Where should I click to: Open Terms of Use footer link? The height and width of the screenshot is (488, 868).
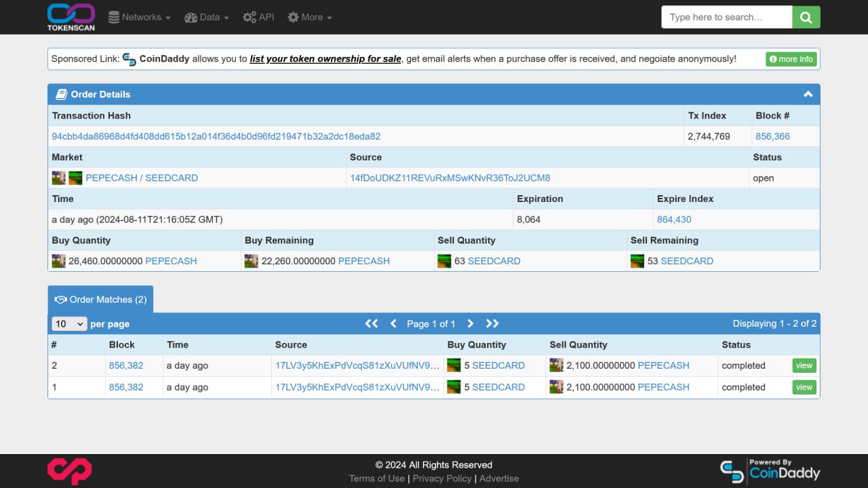pos(377,479)
